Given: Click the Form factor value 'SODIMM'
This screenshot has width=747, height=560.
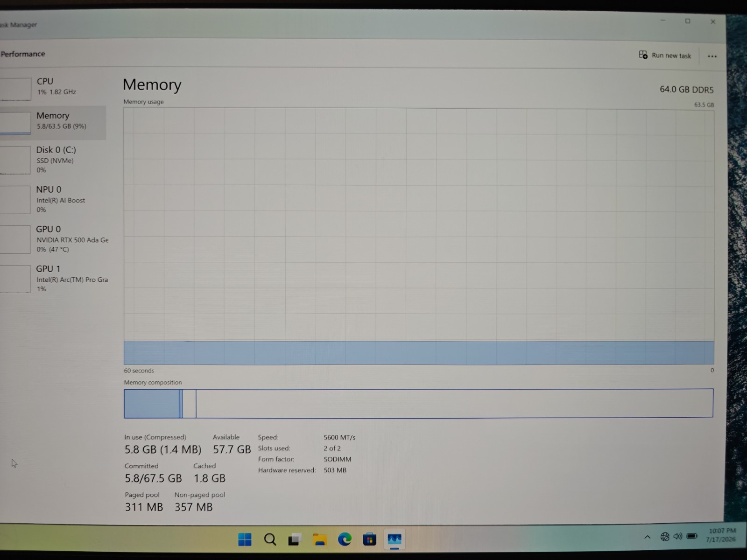Looking at the screenshot, I should tap(338, 459).
